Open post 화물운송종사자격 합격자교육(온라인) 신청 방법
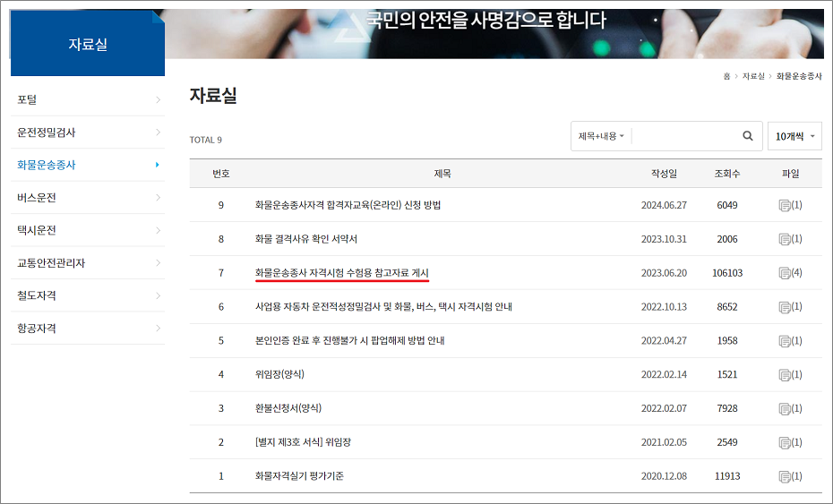The width and height of the screenshot is (833, 504). click(x=348, y=205)
